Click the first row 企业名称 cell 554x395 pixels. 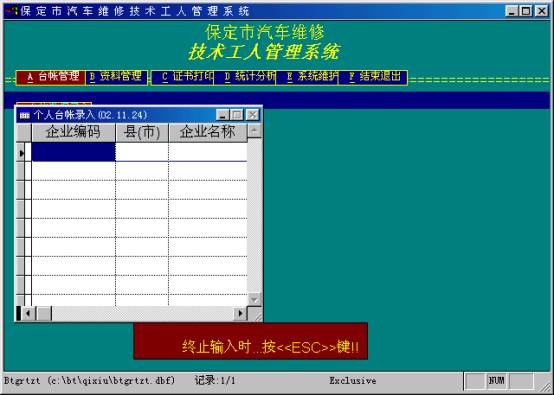[x=208, y=152]
